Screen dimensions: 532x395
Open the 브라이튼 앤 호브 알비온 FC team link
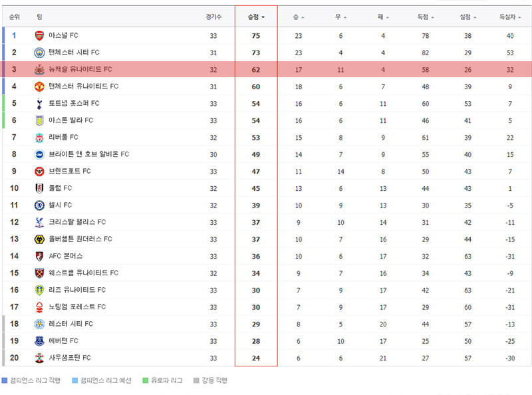point(88,154)
